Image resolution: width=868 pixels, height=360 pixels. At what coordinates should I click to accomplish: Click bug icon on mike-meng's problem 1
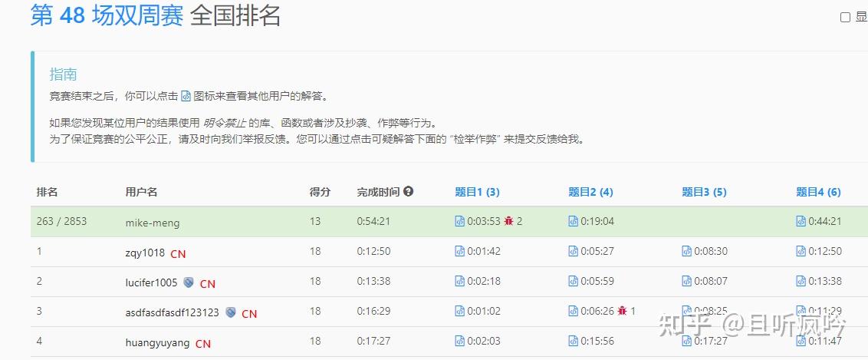[508, 221]
